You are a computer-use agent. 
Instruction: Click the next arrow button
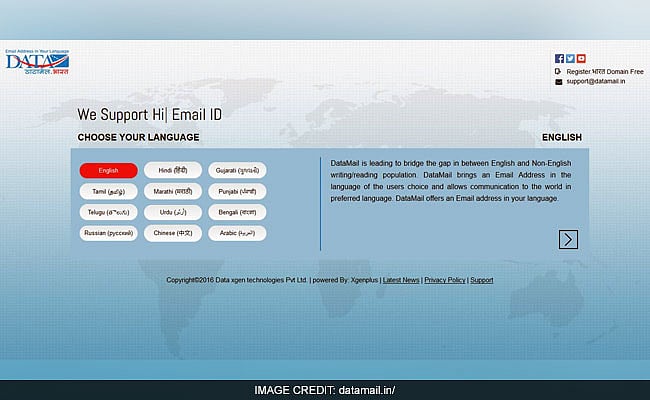tap(568, 239)
